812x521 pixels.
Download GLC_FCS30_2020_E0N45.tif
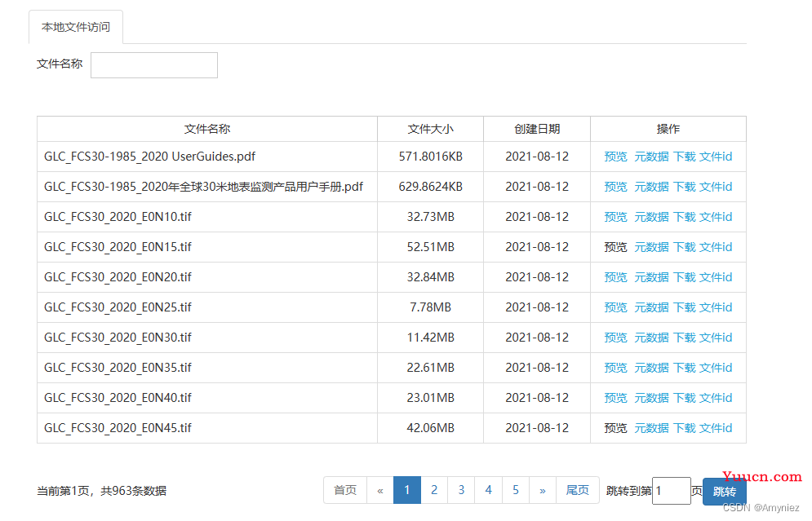click(x=685, y=428)
